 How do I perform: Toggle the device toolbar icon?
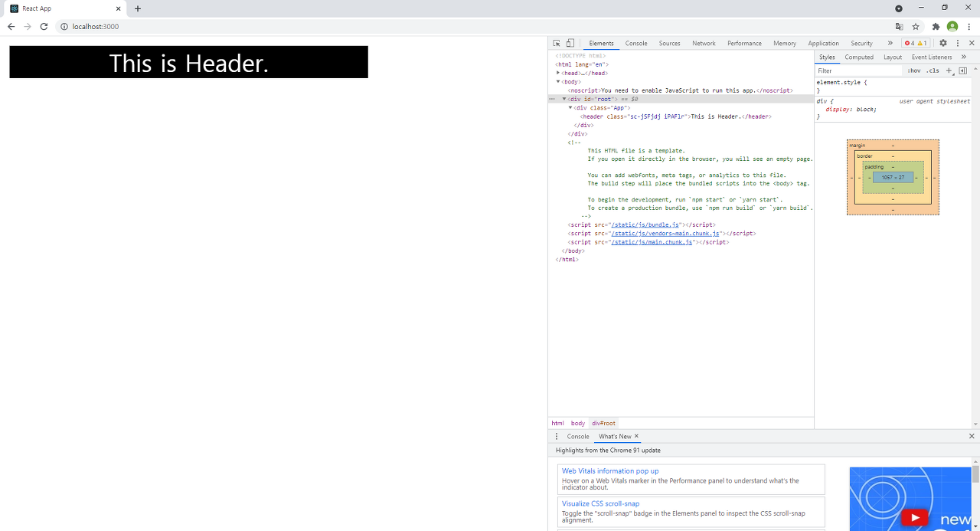tap(570, 43)
